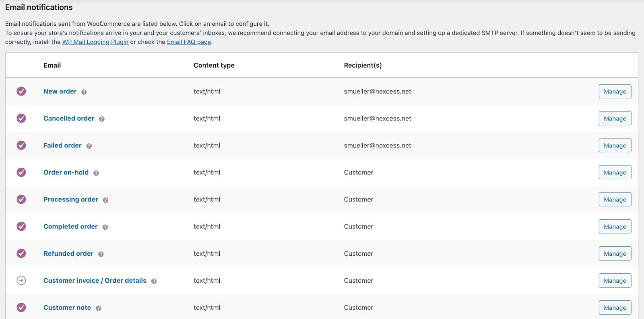Click the help icon next to Failed order

tap(89, 146)
